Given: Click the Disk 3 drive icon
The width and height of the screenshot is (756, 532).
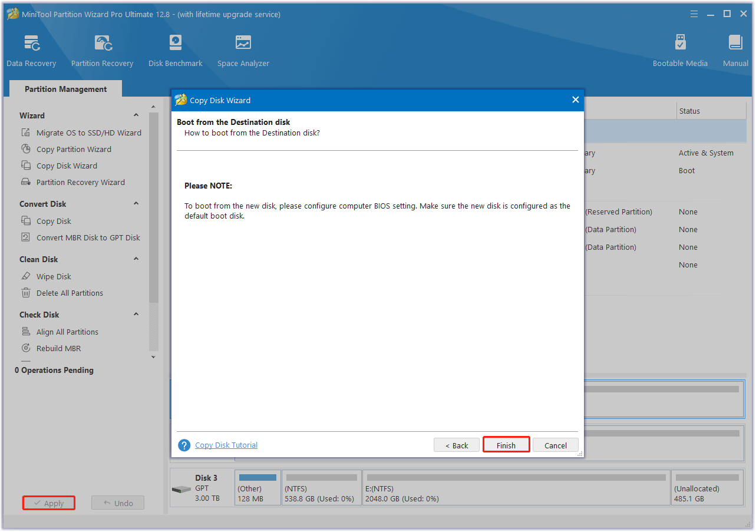Looking at the screenshot, I should [181, 490].
